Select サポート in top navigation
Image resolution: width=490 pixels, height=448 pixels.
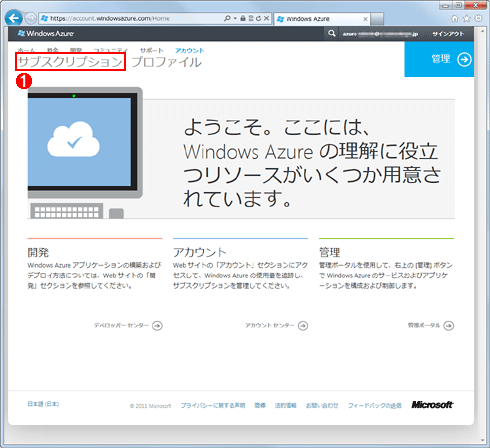click(x=152, y=51)
